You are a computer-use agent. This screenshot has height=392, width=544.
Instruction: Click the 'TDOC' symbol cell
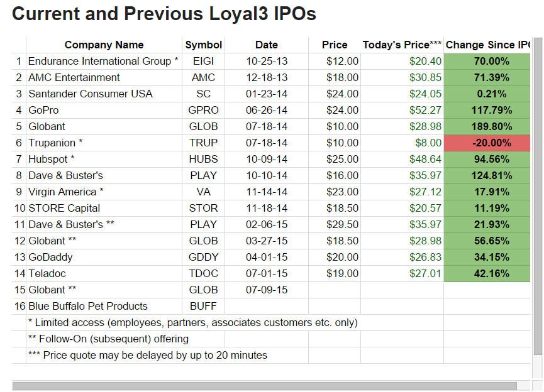pyautogui.click(x=203, y=273)
